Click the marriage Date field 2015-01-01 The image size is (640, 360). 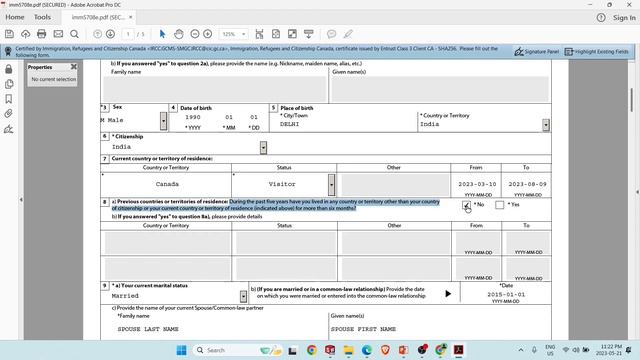[506, 294]
